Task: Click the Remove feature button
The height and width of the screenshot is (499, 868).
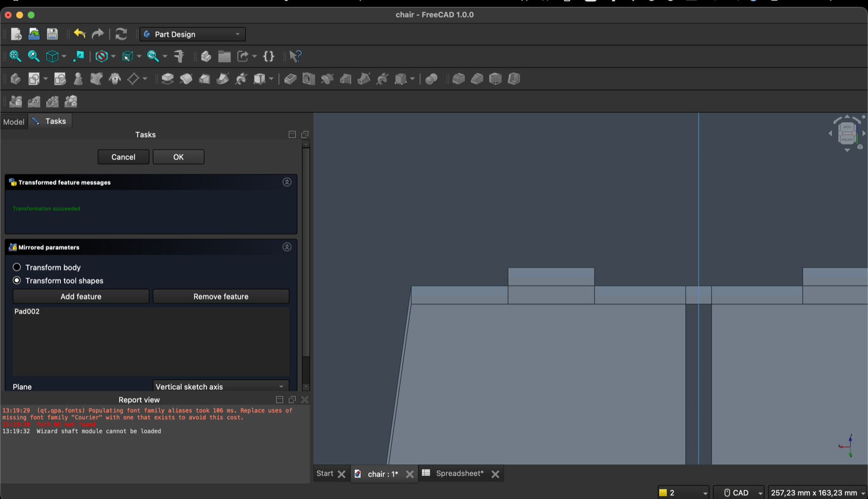Action: (x=221, y=296)
